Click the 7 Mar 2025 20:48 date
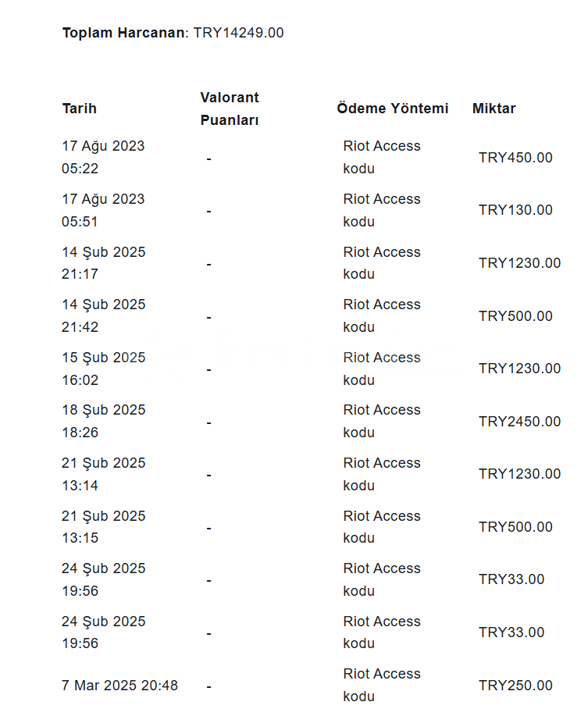 pos(120,686)
